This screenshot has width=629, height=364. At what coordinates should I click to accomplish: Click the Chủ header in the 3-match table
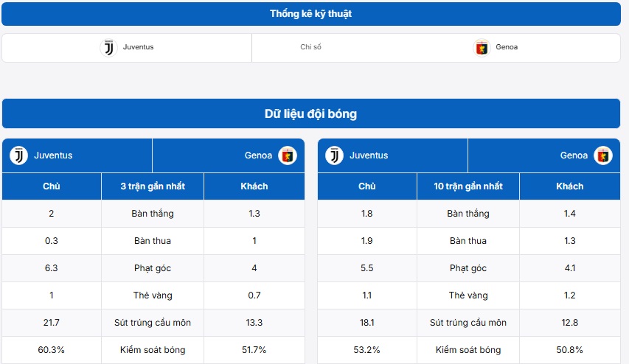pos(52,186)
